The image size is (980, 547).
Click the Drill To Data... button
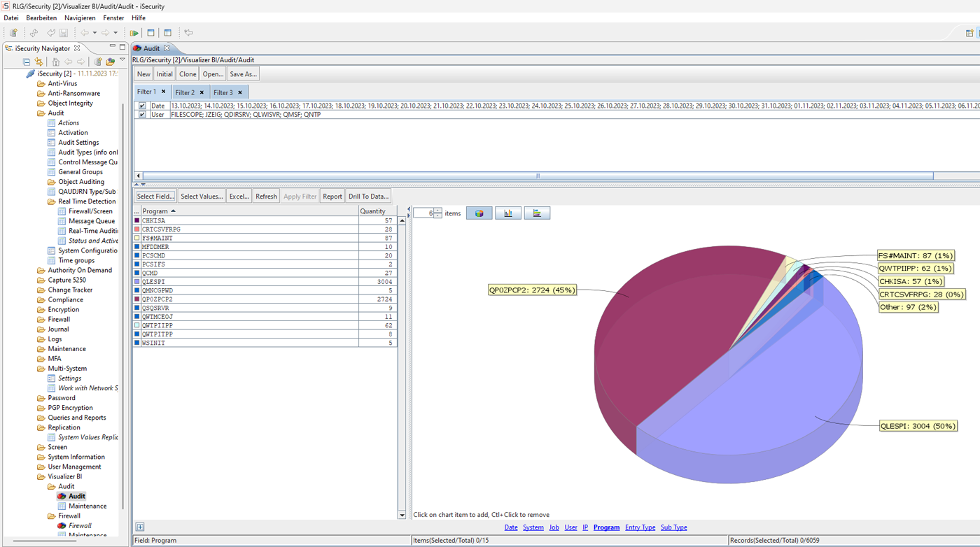pyautogui.click(x=368, y=197)
